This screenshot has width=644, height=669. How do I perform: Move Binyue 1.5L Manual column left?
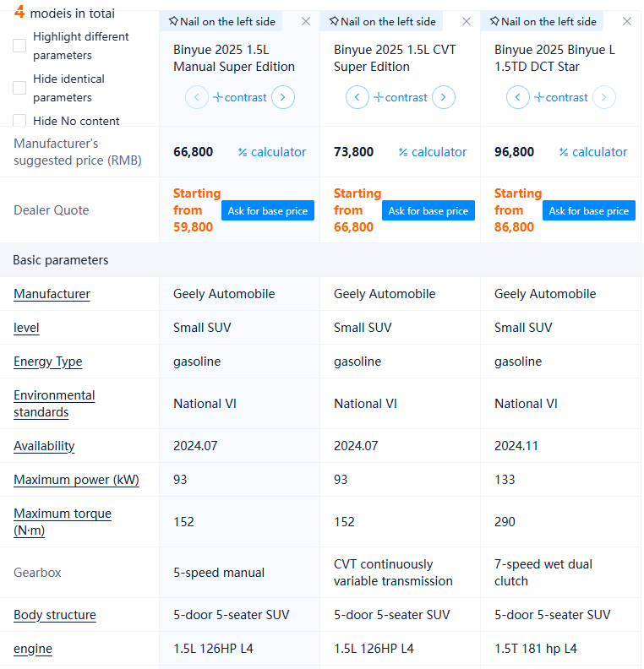(x=197, y=97)
